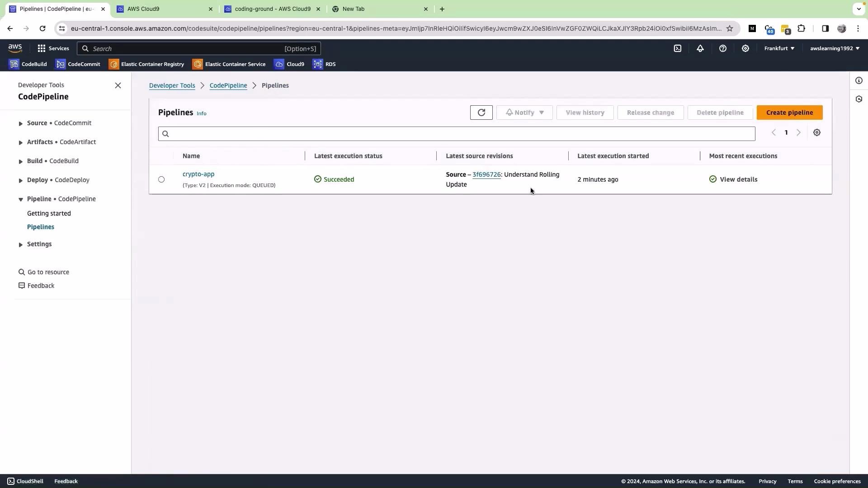Open the awslearning1992 account dropdown
Screen dimensions: 868x488
835,48
